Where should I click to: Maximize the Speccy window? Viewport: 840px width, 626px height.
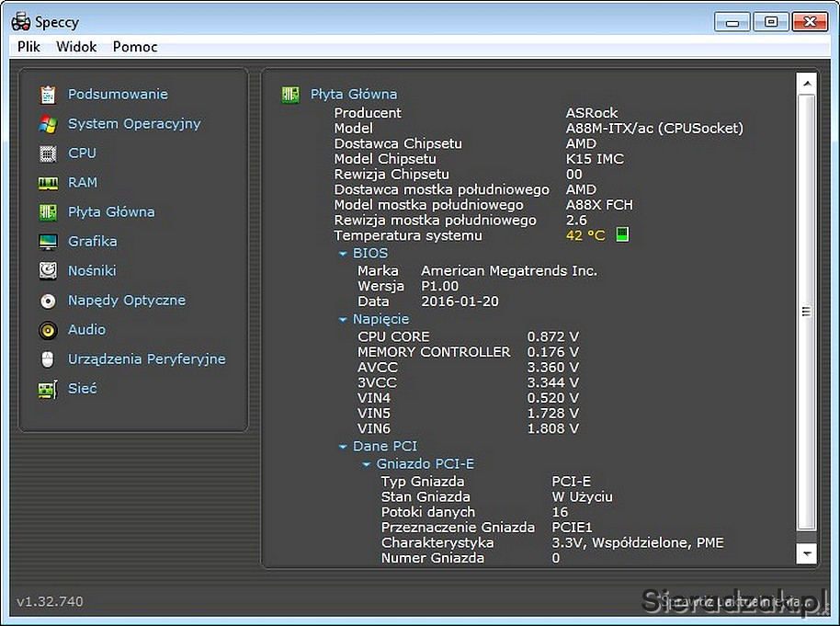click(x=771, y=22)
